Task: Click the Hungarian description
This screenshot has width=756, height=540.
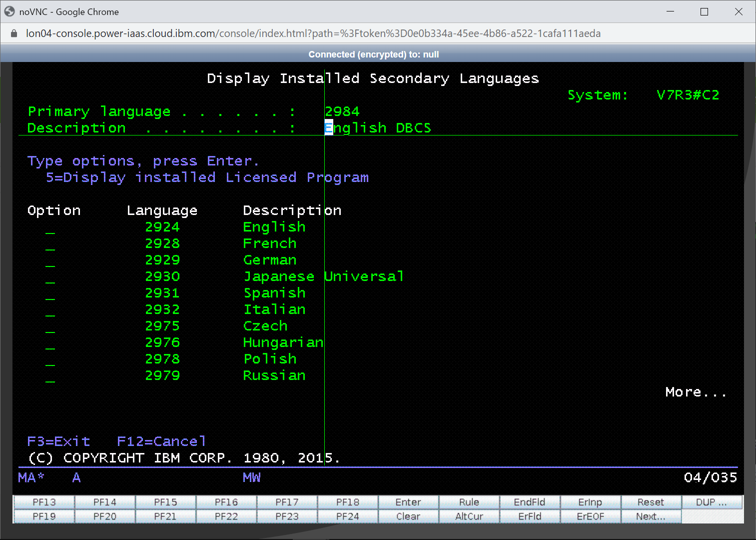Action: (283, 342)
